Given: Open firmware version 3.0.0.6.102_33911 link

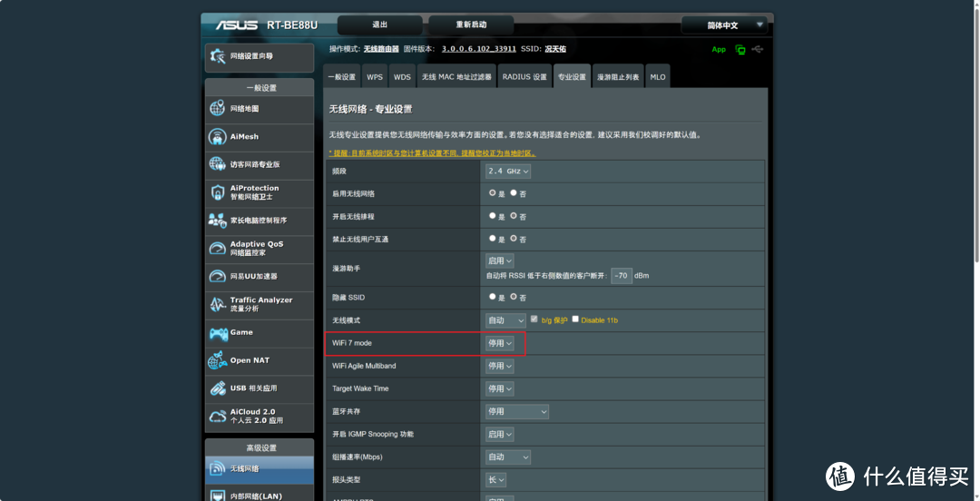Looking at the screenshot, I should 479,49.
